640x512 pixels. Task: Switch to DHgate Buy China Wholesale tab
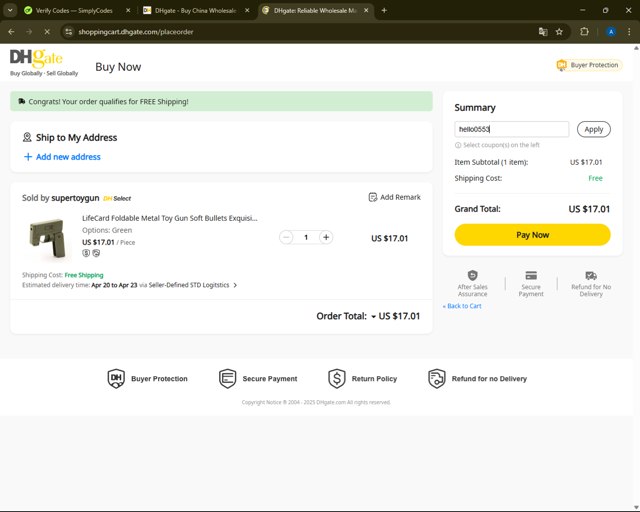coord(195,10)
